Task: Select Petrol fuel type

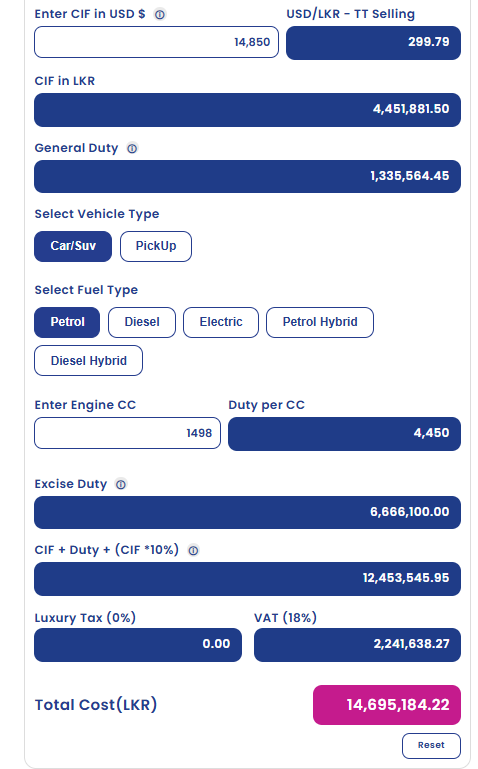Action: coord(67,322)
